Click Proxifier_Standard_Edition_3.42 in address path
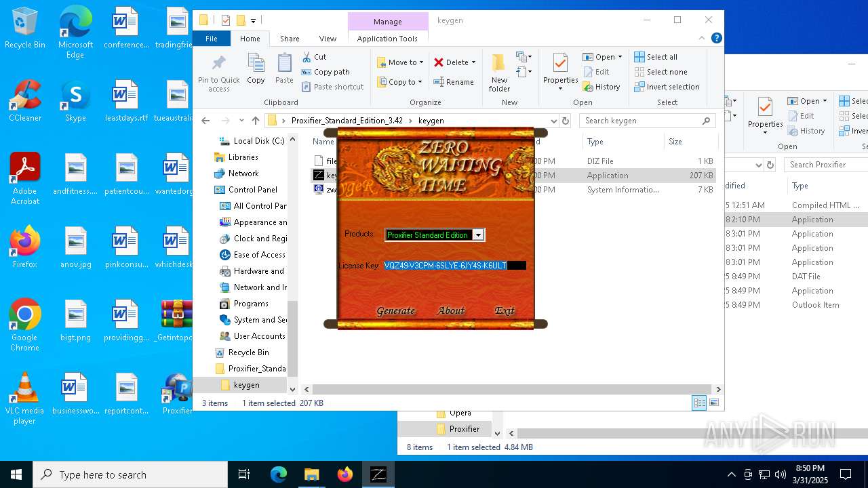Screen dimensions: 868x488 (x=347, y=121)
